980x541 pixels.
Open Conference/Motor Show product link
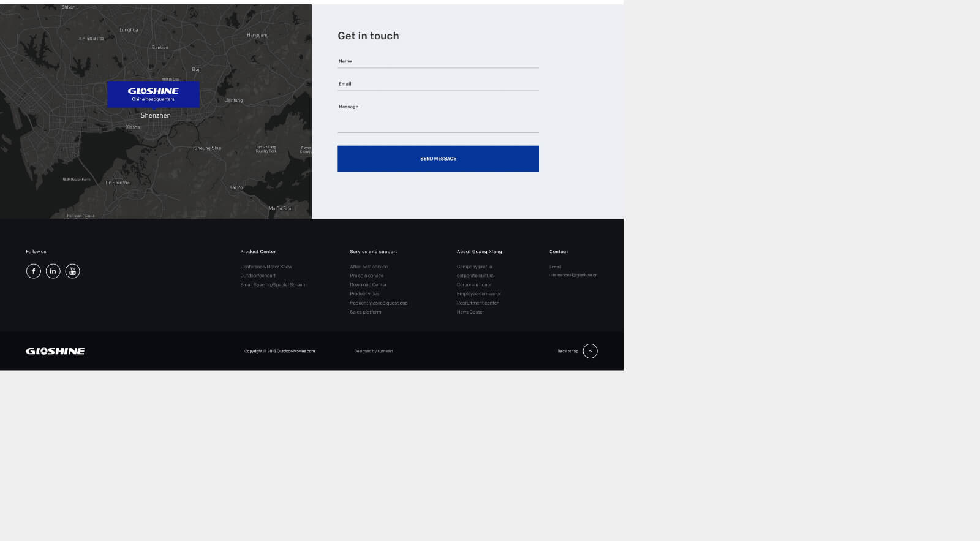(266, 267)
